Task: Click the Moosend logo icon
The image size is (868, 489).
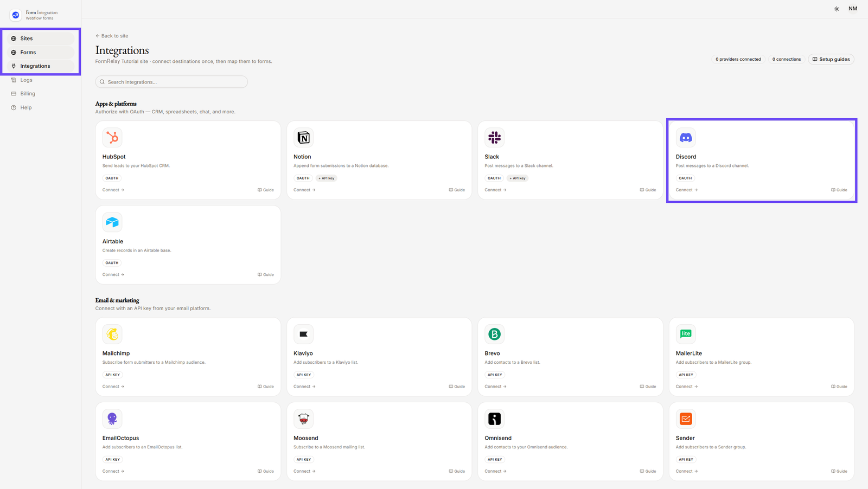Action: (x=303, y=419)
